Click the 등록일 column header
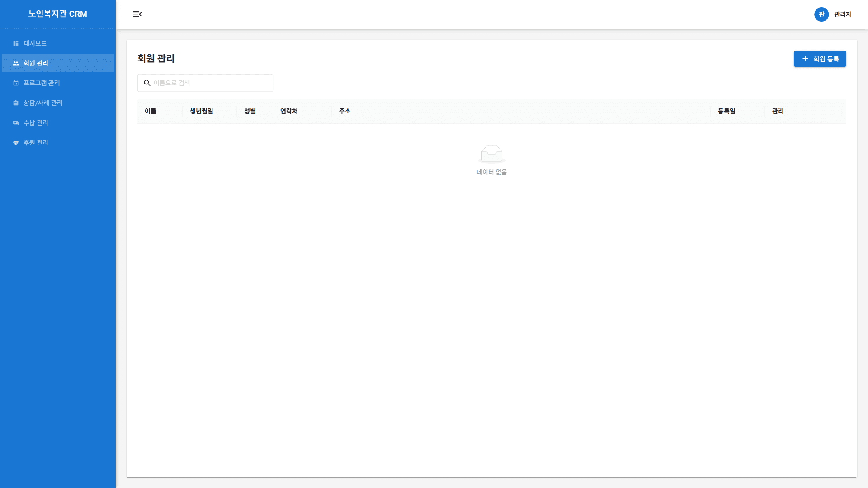This screenshot has width=868, height=488. click(726, 111)
